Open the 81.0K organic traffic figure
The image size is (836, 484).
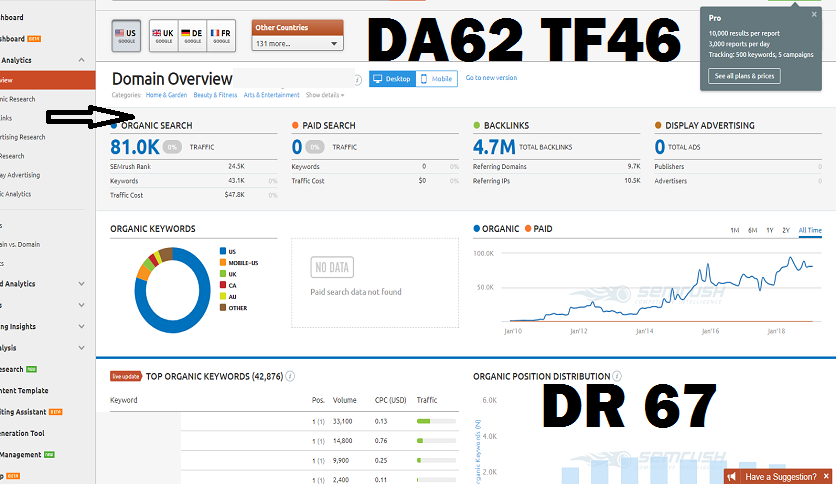coord(135,147)
